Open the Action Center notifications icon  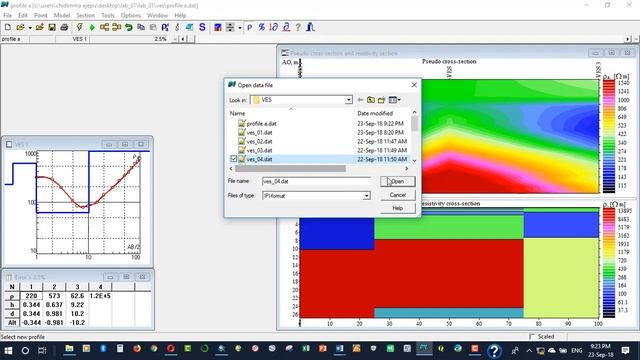point(625,350)
